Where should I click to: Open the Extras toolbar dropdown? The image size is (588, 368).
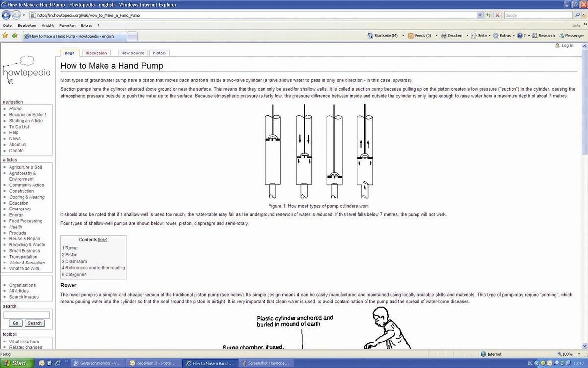point(504,35)
